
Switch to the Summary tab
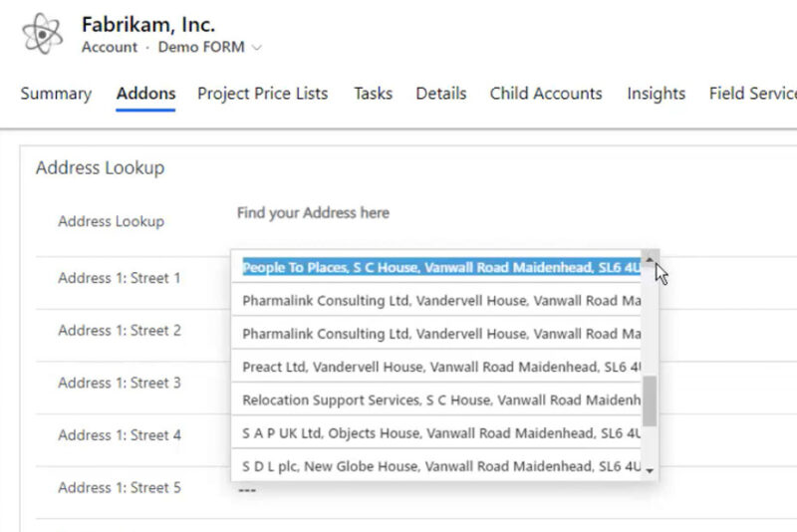click(x=56, y=94)
